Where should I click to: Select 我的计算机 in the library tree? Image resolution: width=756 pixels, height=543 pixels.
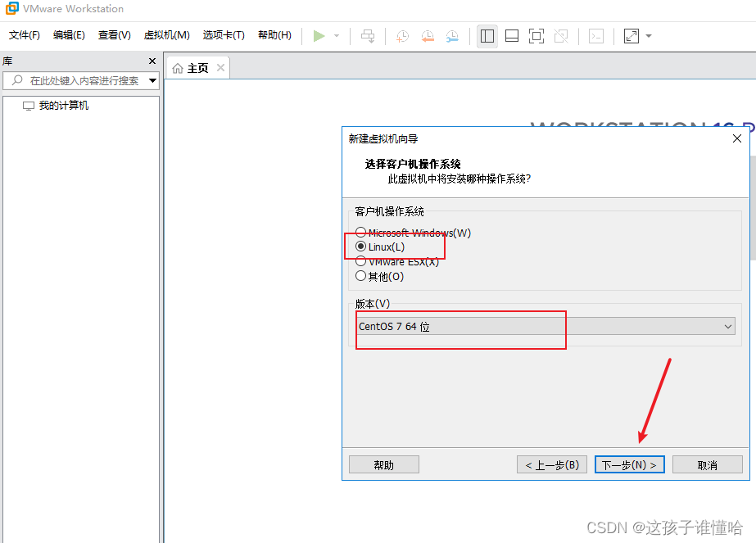(x=64, y=106)
